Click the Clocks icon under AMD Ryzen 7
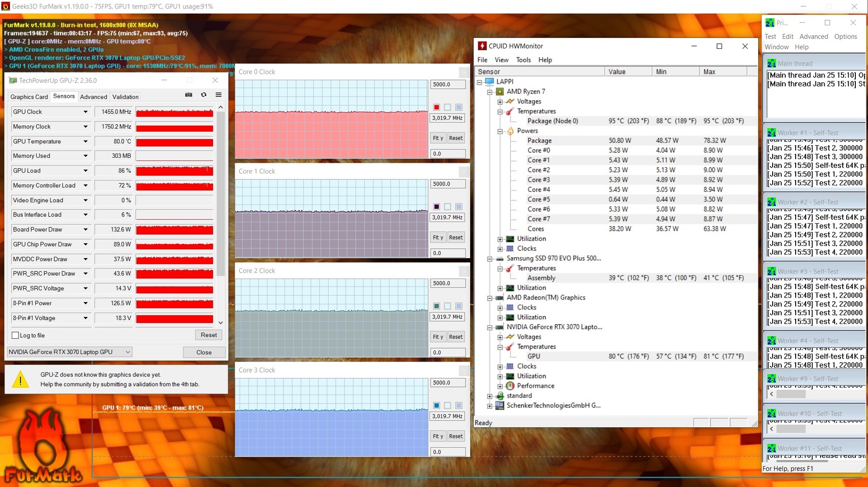Screen dimensions: 868x487 coord(510,249)
